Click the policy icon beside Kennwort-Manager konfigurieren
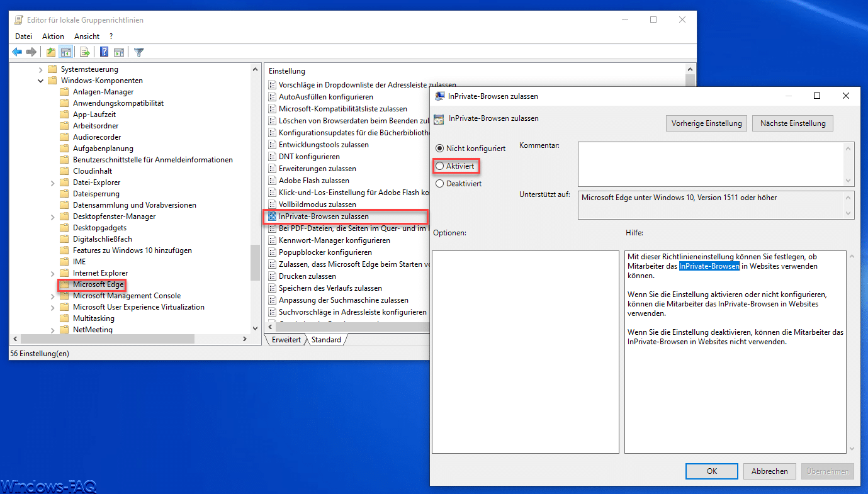868x494 pixels. (x=273, y=240)
